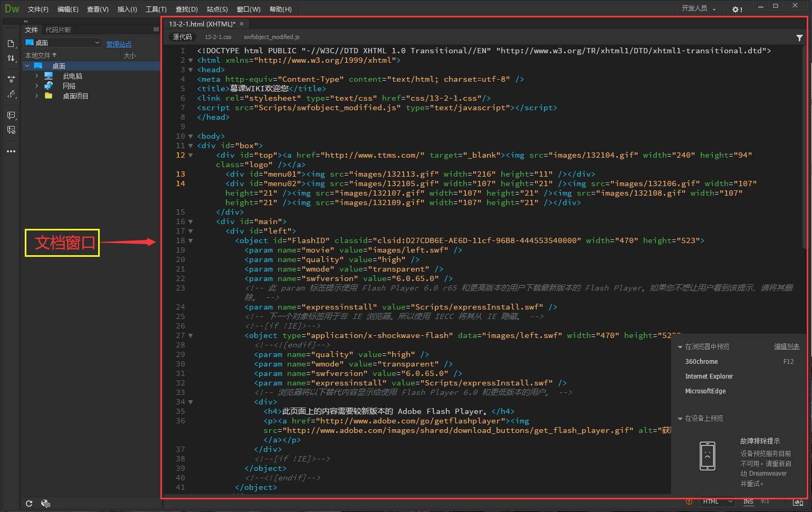Click the 管理站点 link

coord(119,44)
